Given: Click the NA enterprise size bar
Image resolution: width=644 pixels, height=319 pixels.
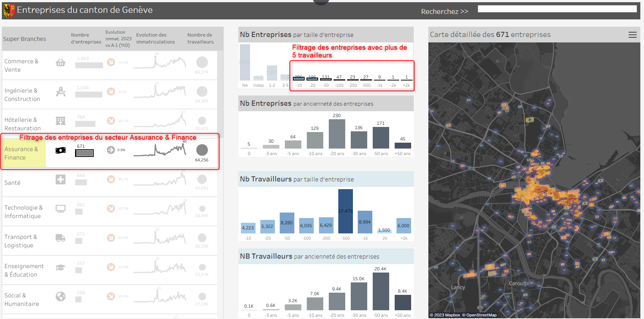Looking at the screenshot, I should [245, 62].
